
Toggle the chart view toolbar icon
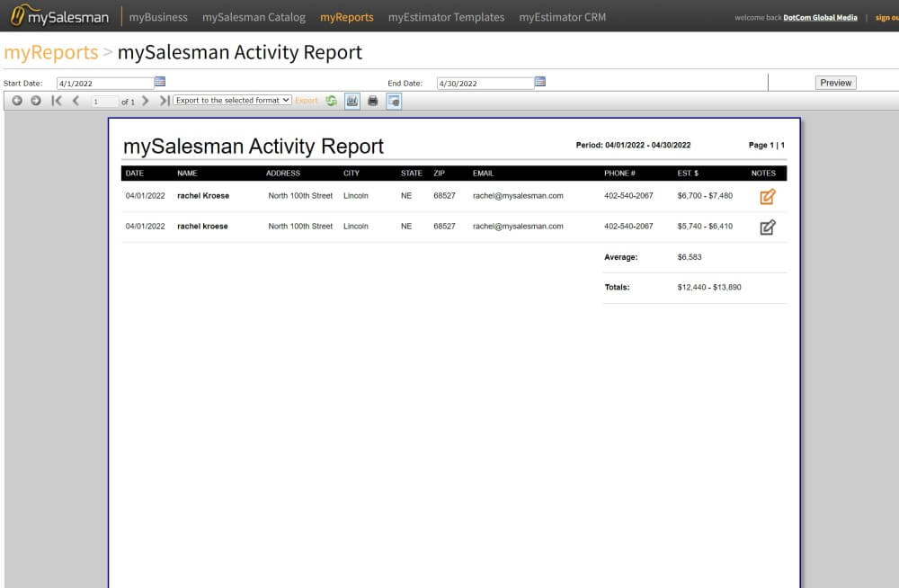click(x=352, y=101)
